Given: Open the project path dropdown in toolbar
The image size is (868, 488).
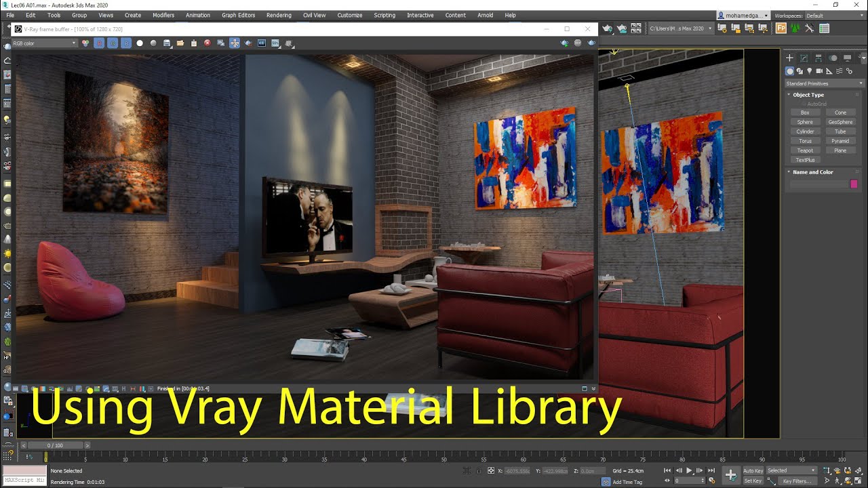Looking at the screenshot, I should pos(682,28).
